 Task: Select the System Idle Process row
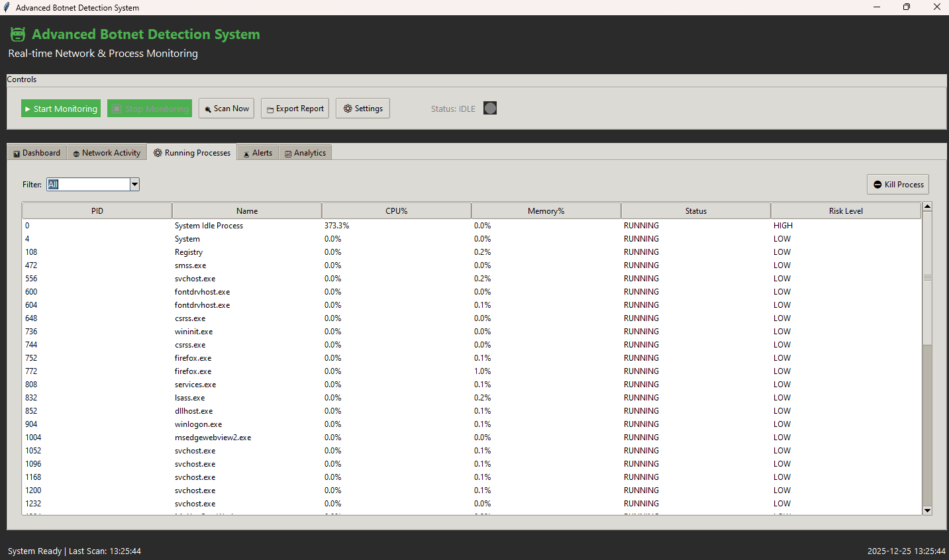[x=209, y=226]
